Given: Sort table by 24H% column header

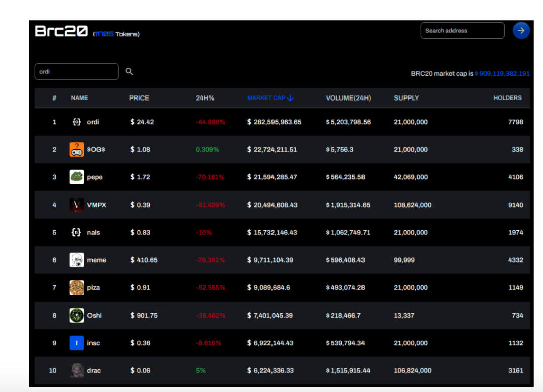Looking at the screenshot, I should pos(205,98).
